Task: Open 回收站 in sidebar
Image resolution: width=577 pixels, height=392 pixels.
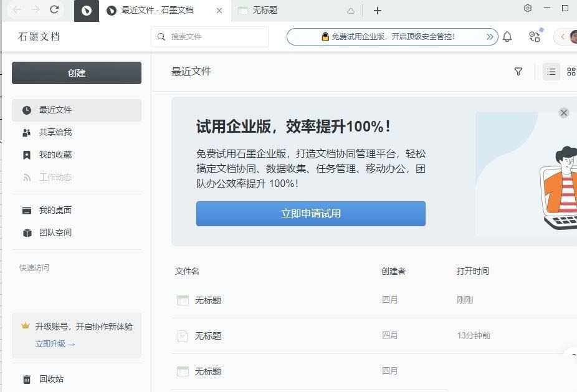Action: 77,379
